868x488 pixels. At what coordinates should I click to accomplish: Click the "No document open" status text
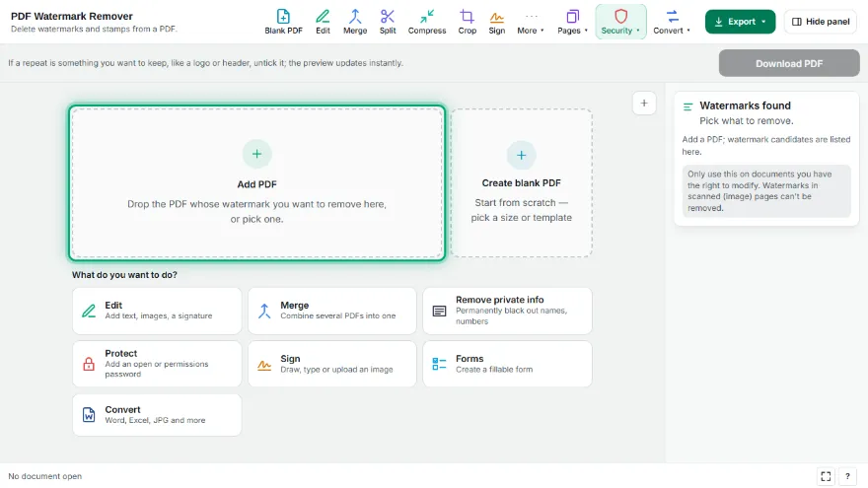[44, 476]
